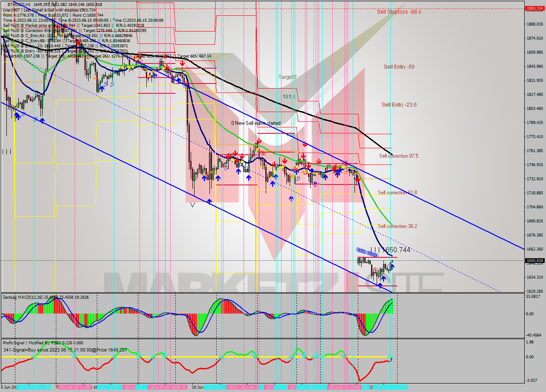Screen dimensions: 546x392
Task: Click the '10 Jun' date on time axis
Action: coord(197,387)
